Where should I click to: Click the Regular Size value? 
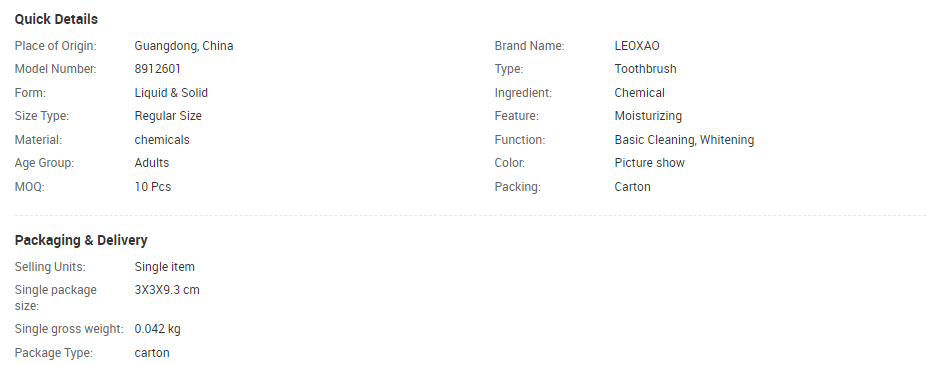click(x=168, y=116)
